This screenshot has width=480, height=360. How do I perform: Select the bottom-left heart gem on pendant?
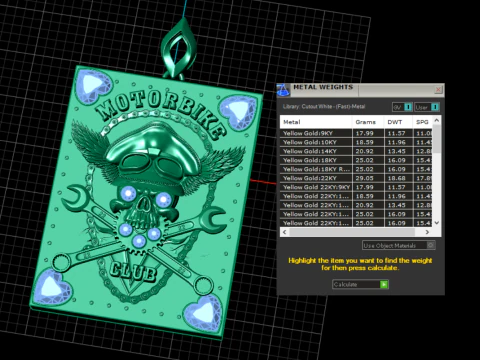(53, 287)
